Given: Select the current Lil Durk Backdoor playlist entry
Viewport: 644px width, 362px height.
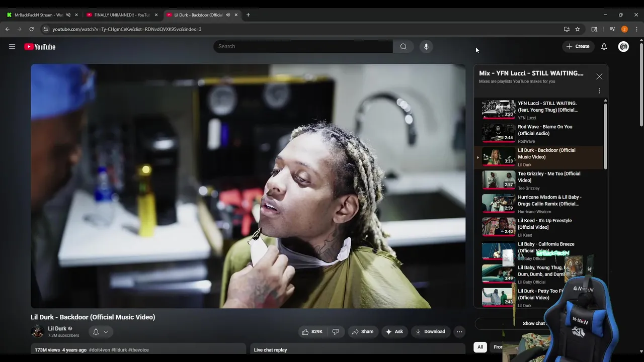Looking at the screenshot, I should (x=538, y=157).
